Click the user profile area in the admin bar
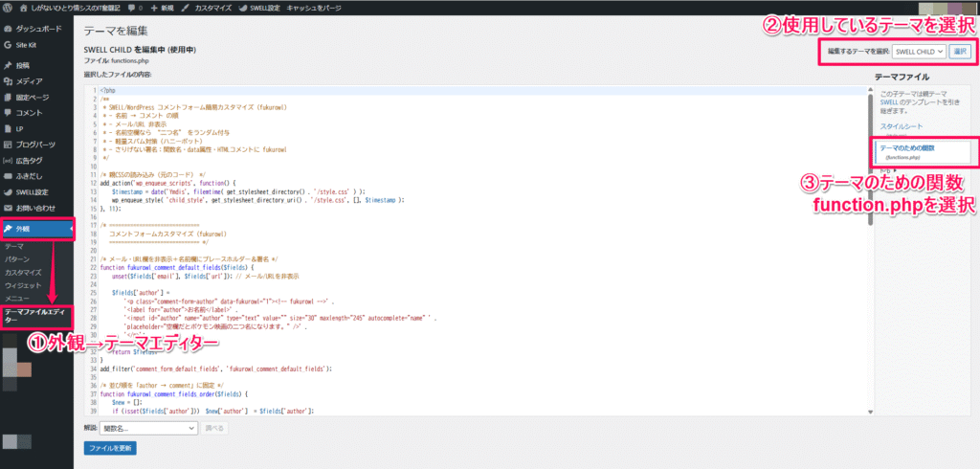Viewport: 980px width, 469px height. point(947,9)
